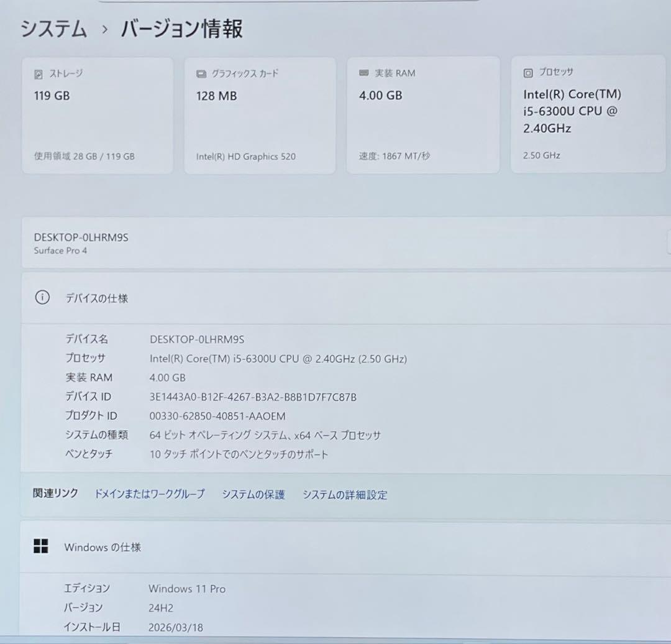The width and height of the screenshot is (671, 644).
Task: Open the ストレージ 119 GB card
Action: click(98, 116)
